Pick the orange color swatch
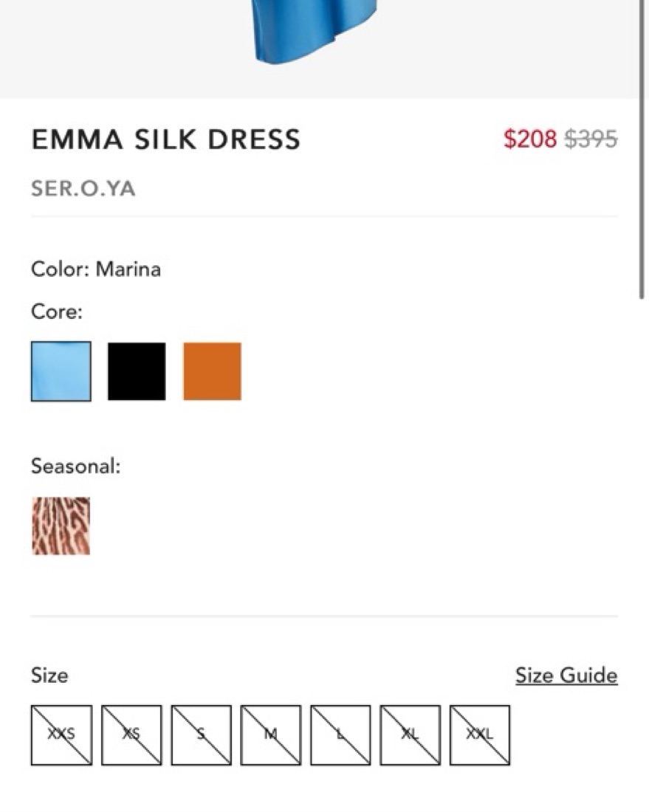This screenshot has width=649, height=812. pos(213,371)
